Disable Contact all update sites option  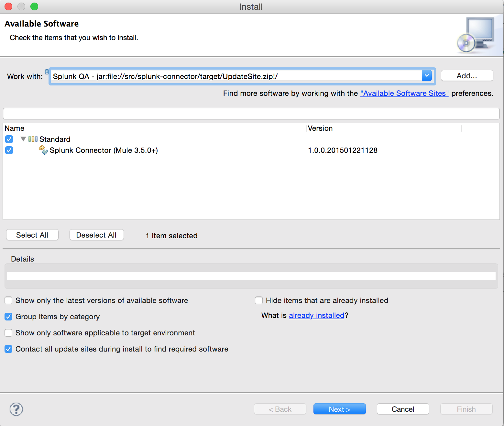(8, 349)
